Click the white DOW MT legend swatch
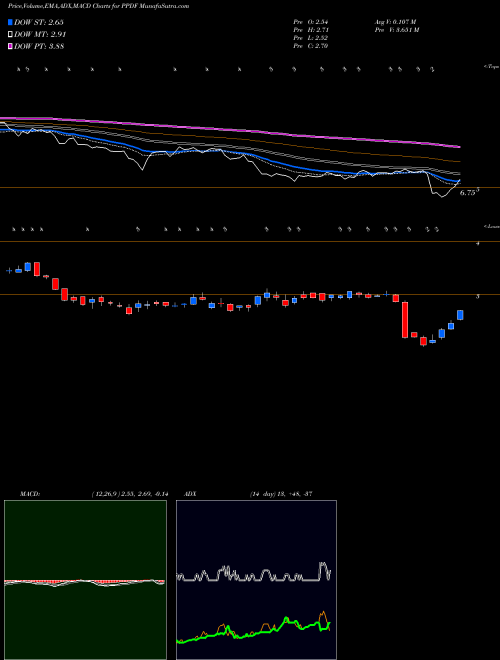 point(11,35)
